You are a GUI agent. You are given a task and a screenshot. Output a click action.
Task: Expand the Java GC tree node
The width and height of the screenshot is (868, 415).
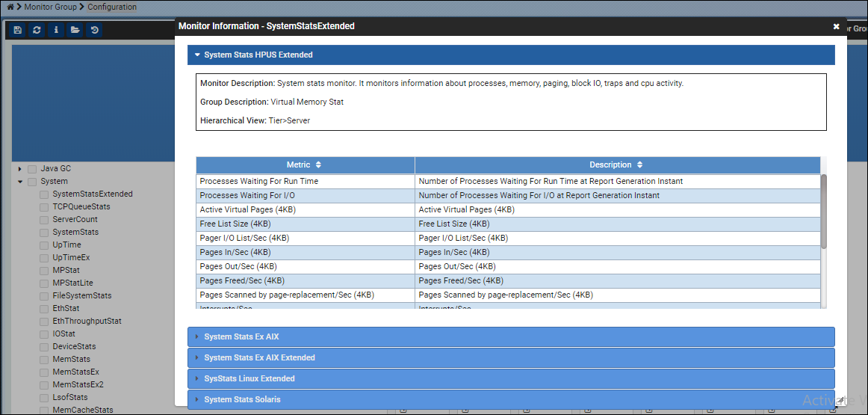20,168
